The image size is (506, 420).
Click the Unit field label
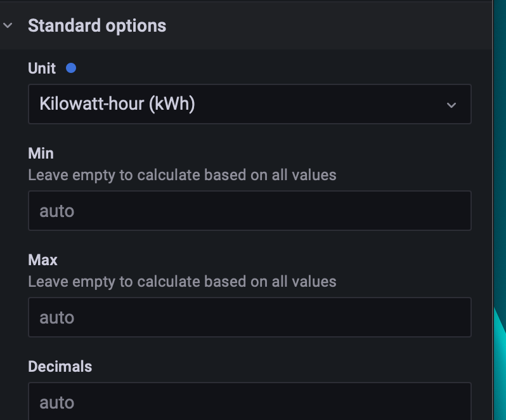42,69
